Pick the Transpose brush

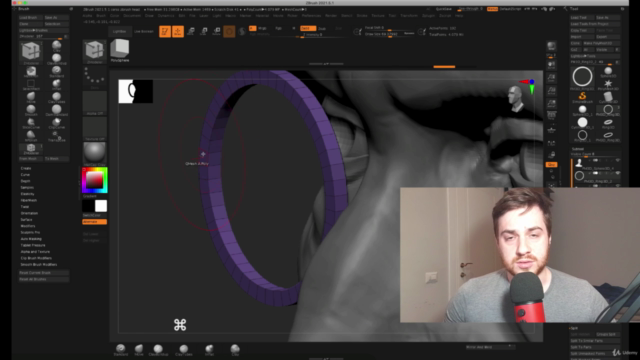(x=56, y=136)
